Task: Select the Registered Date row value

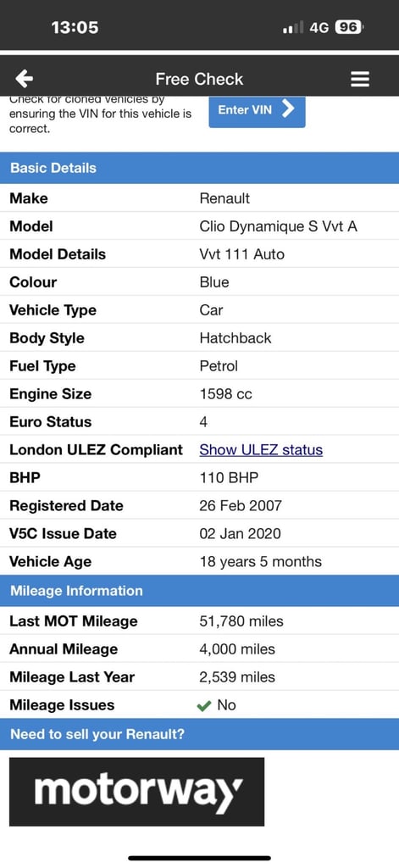Action: coord(241,505)
